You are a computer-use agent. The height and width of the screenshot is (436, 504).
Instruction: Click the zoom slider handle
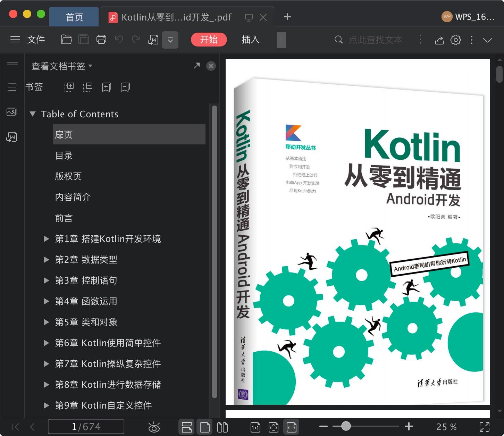(346, 426)
